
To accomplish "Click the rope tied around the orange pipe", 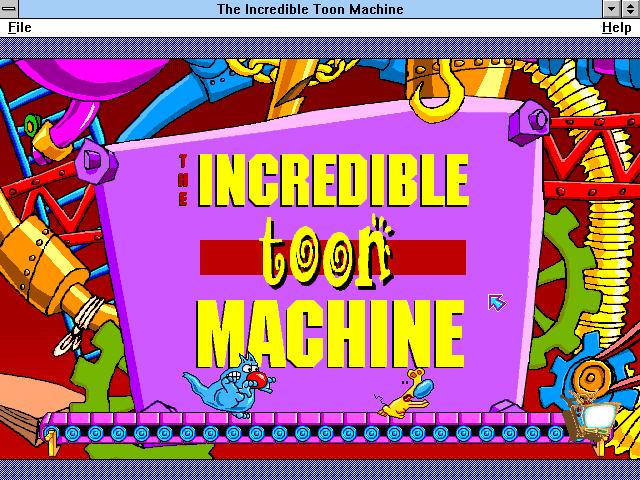I will [x=80, y=324].
